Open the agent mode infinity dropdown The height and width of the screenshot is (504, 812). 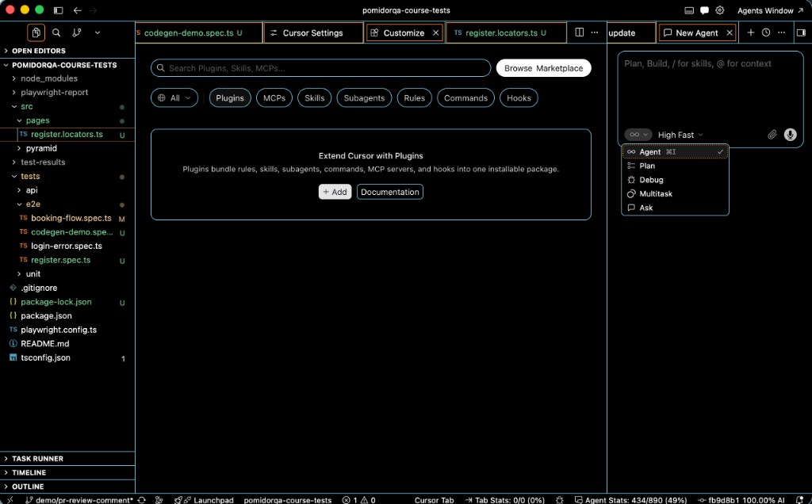pos(638,135)
